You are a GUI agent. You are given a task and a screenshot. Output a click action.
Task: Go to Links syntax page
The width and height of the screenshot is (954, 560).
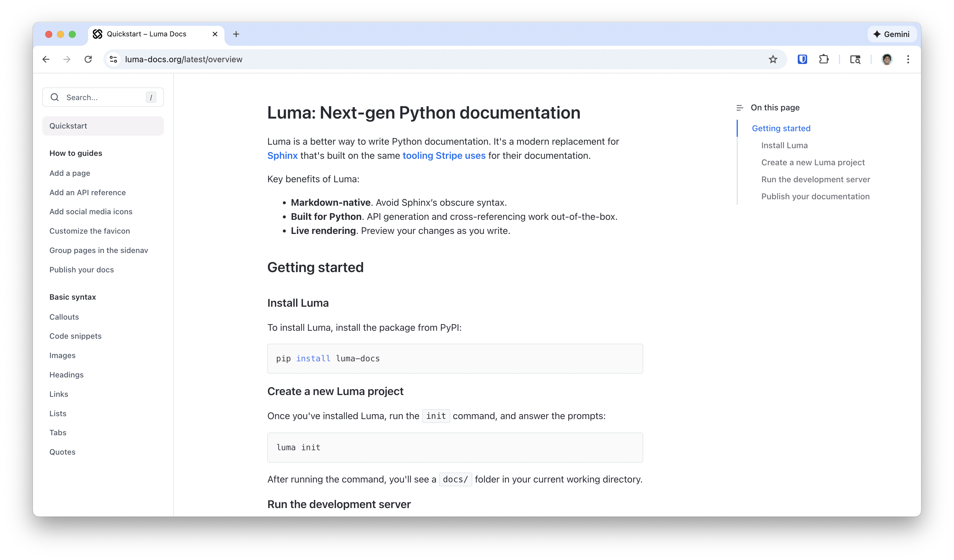coord(59,394)
